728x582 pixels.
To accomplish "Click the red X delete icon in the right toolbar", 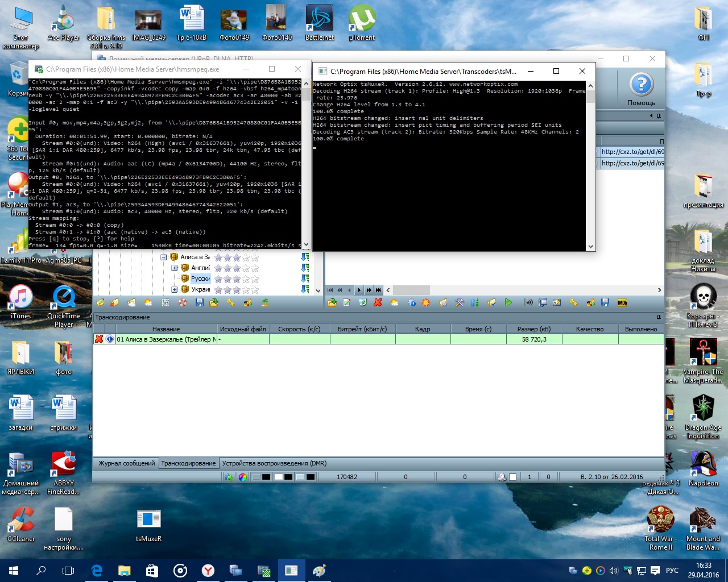I will pyautogui.click(x=378, y=303).
